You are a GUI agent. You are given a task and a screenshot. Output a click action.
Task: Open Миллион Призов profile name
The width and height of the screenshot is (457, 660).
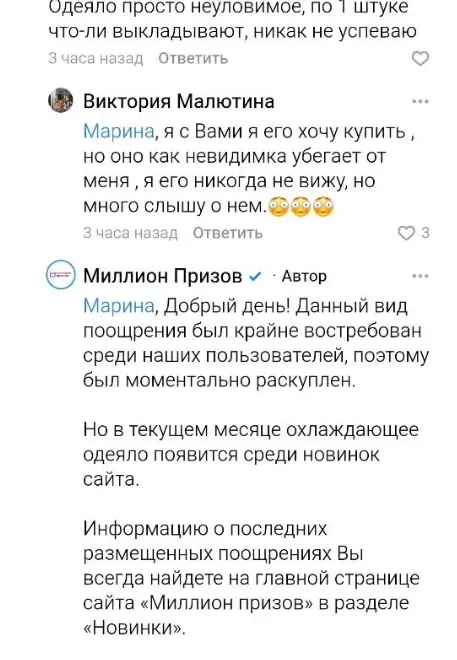click(x=162, y=276)
